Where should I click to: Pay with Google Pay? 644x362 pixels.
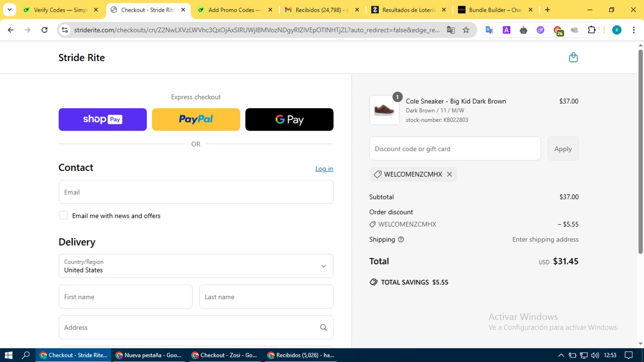tap(289, 119)
